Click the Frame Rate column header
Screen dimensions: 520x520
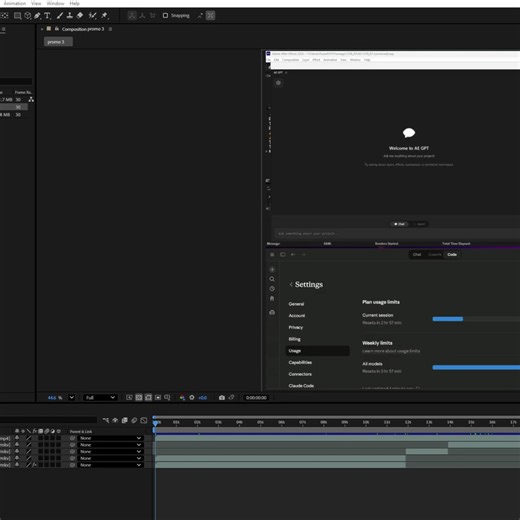[23, 92]
